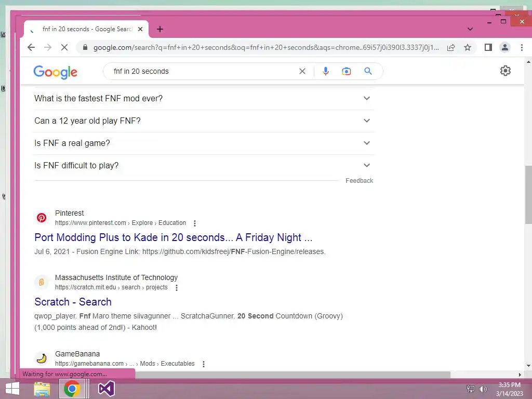Click the pinterest.com breadcrumb URL
Viewport: 532px width, 399px height.
(121, 223)
